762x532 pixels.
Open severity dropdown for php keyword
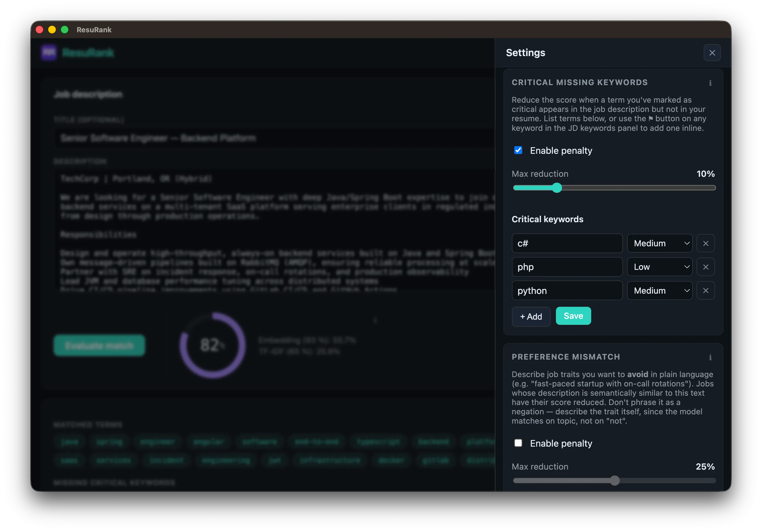point(659,267)
